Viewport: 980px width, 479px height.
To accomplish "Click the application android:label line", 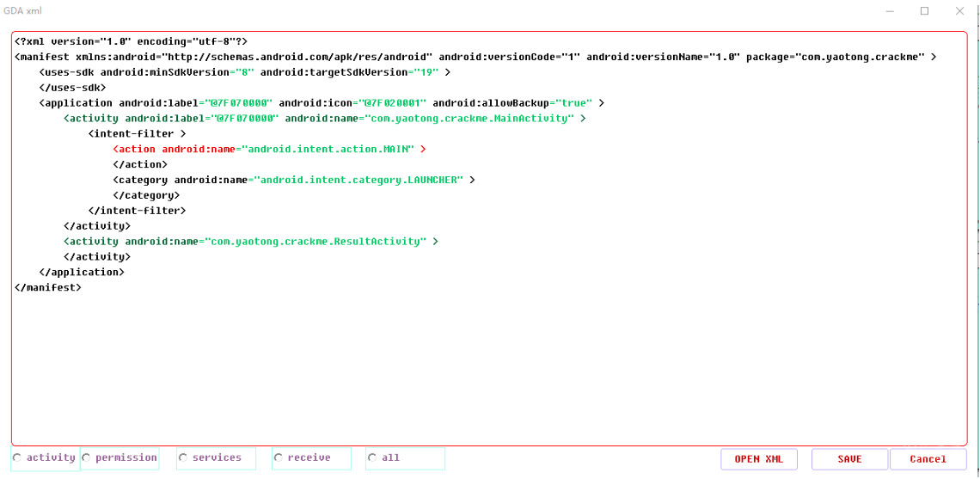I will [x=322, y=102].
